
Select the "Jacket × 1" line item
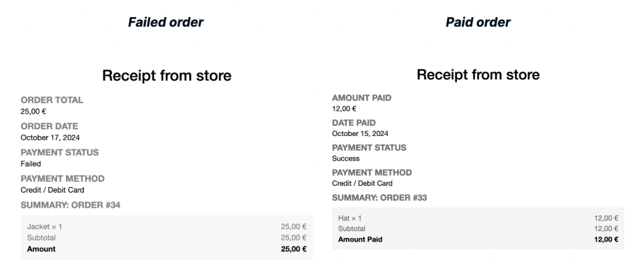pyautogui.click(x=45, y=227)
